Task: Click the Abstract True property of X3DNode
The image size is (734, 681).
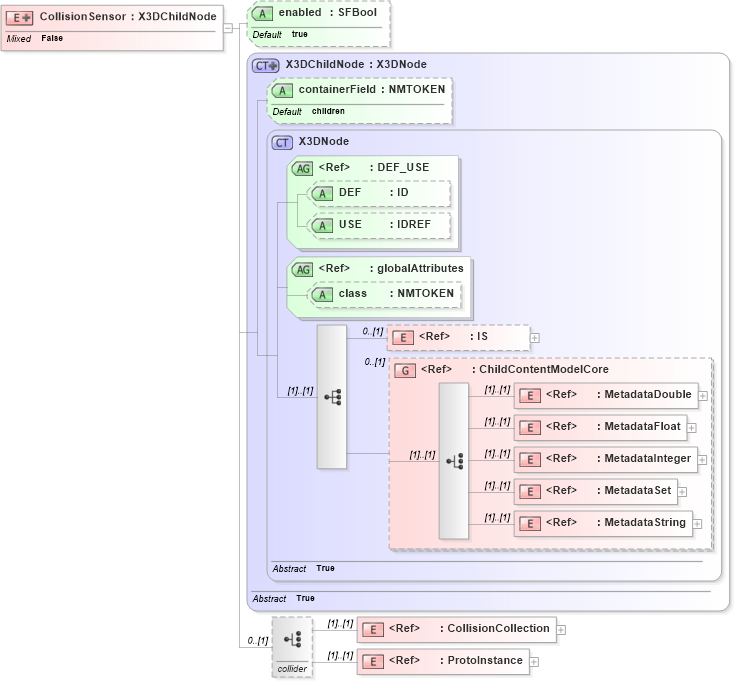Action: pos(303,568)
